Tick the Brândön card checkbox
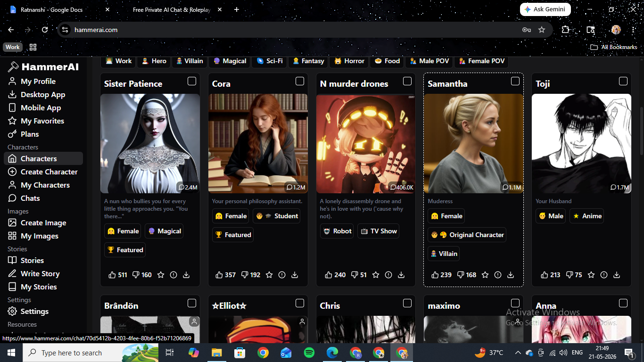 (x=192, y=303)
